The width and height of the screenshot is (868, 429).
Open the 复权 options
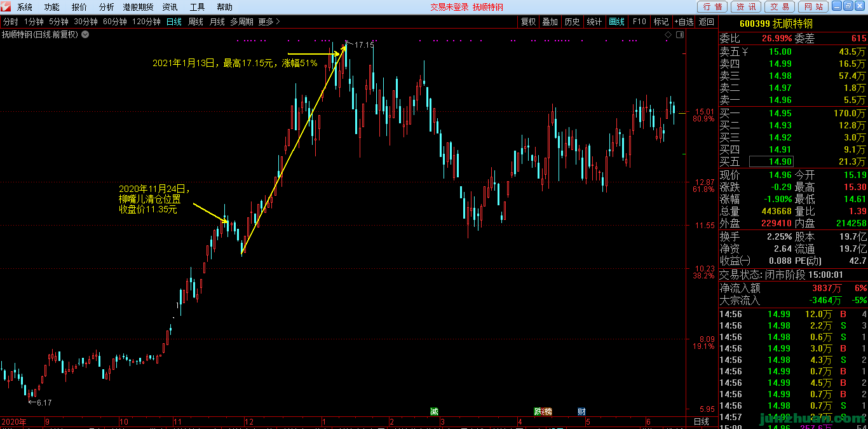coord(529,22)
